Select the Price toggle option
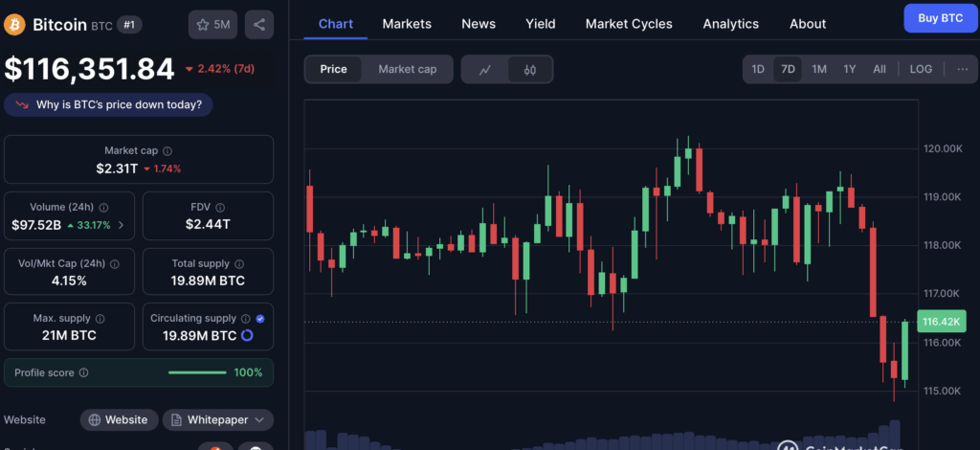 pyautogui.click(x=333, y=69)
